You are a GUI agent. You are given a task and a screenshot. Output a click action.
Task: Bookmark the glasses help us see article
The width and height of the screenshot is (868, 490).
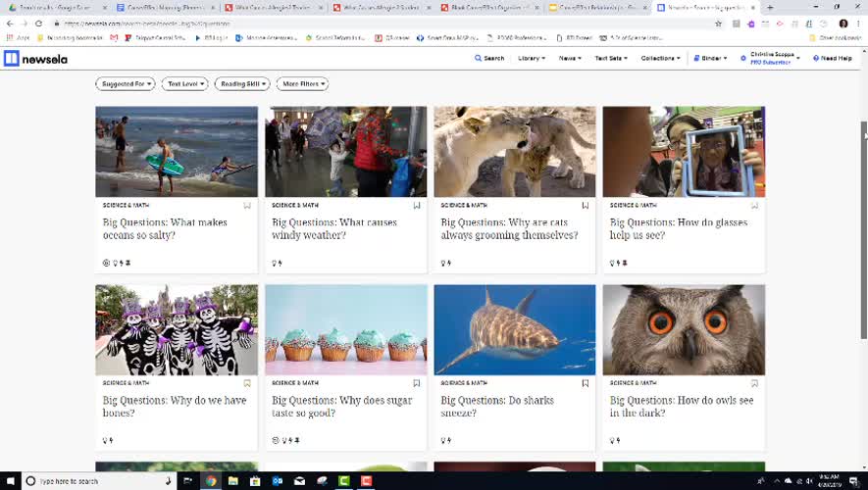[x=754, y=206]
